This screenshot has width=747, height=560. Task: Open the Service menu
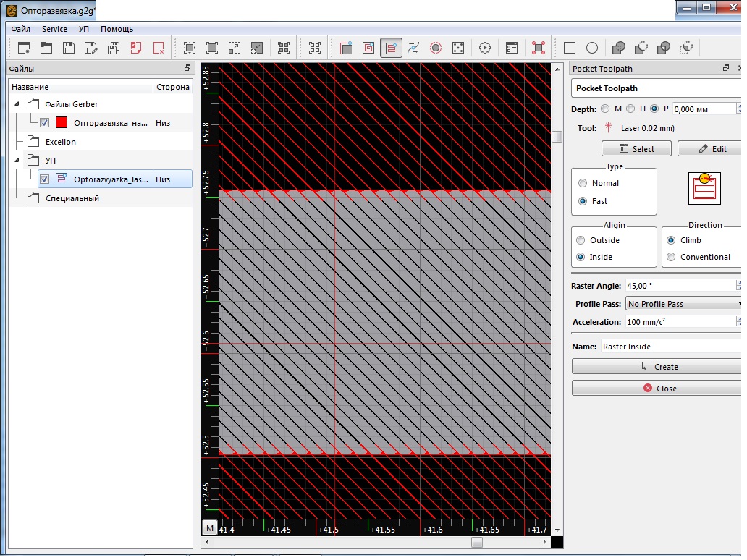point(54,29)
